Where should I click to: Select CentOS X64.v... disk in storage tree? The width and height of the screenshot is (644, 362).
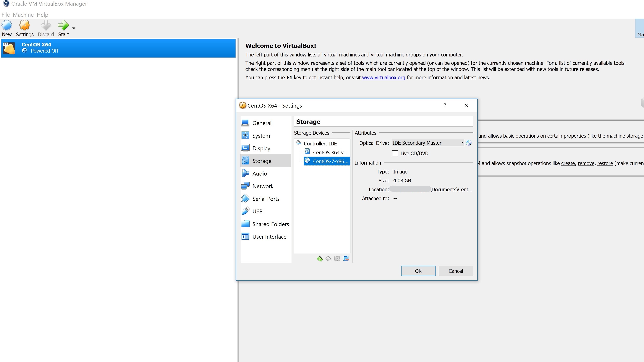330,152
